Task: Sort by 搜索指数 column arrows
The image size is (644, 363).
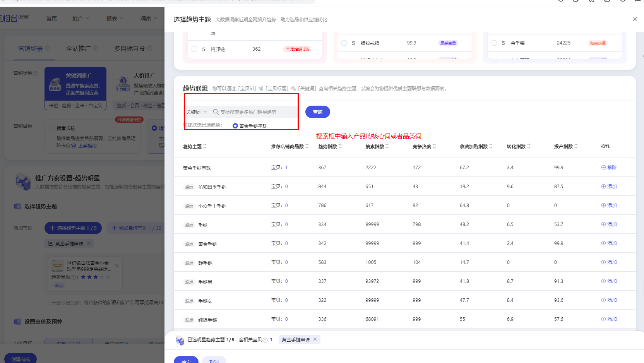Action: [387, 146]
